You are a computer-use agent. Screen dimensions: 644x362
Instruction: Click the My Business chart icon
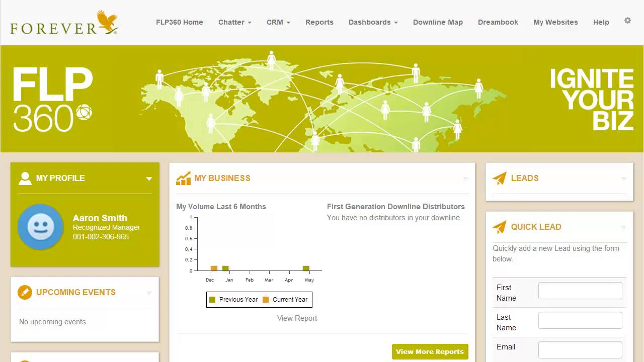pos(183,178)
